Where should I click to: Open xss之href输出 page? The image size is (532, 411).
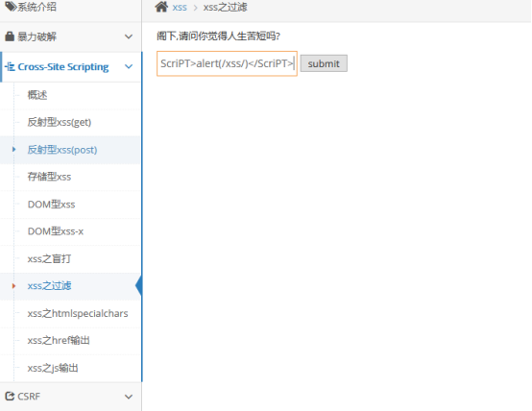click(59, 340)
